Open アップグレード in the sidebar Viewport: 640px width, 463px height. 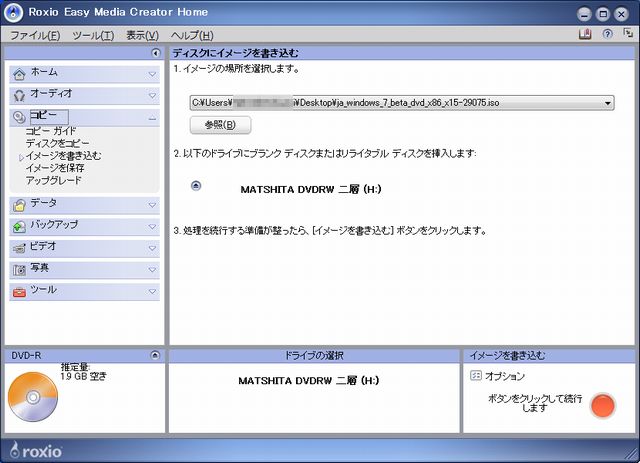click(x=53, y=180)
